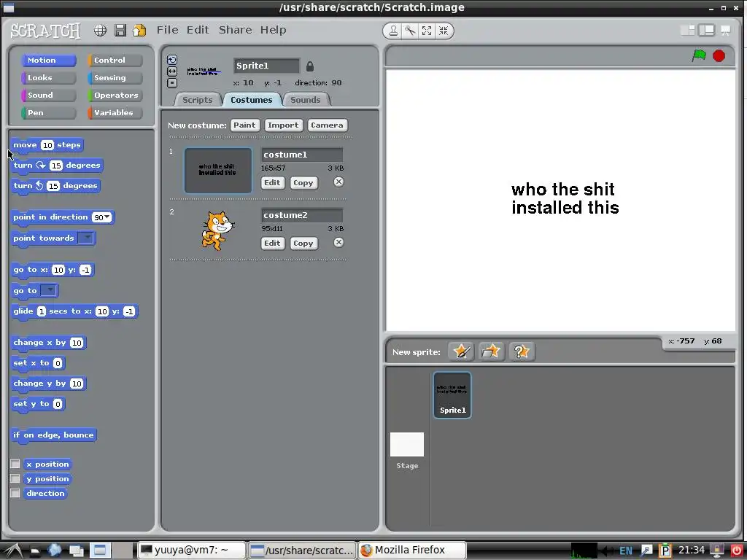Image resolution: width=747 pixels, height=560 pixels.
Task: Set rotation style to left-right flip
Action: click(x=172, y=71)
